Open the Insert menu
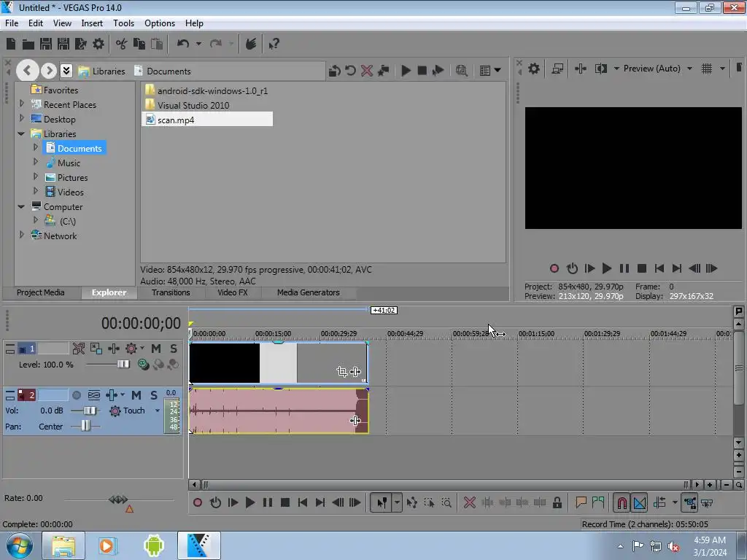This screenshot has width=747, height=560. (x=92, y=23)
